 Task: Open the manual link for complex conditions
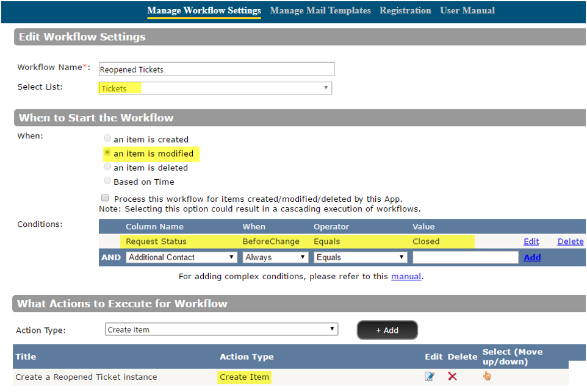(x=406, y=276)
